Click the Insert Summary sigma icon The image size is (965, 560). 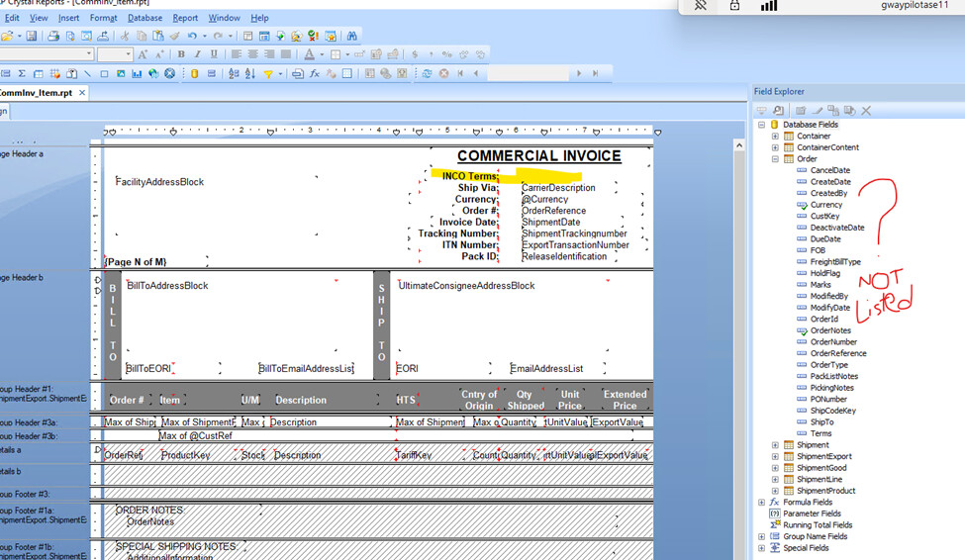point(22,73)
